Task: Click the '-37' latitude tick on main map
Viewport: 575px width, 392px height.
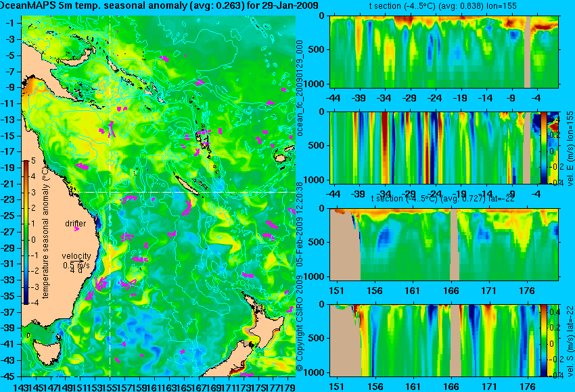Action: pyautogui.click(x=8, y=312)
